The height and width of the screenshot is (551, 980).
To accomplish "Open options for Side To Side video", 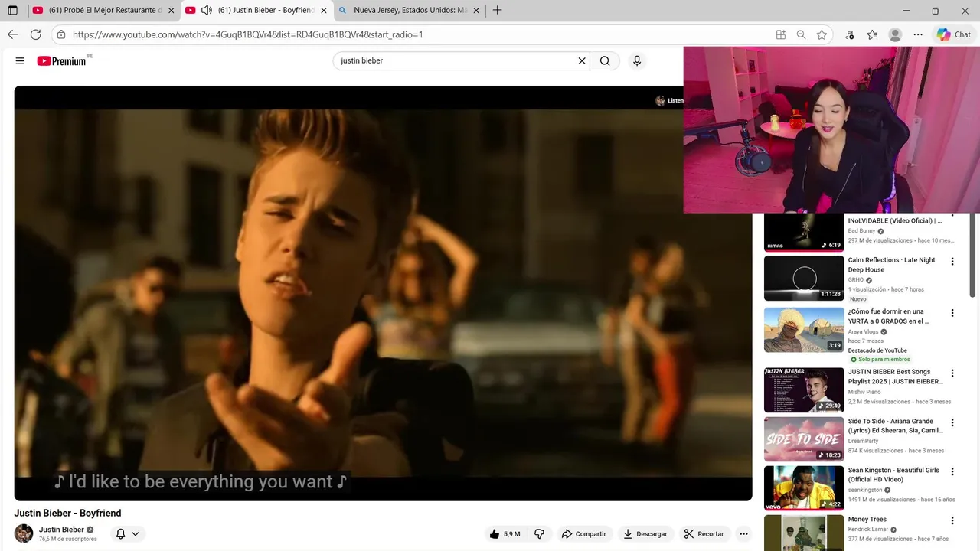I will click(x=952, y=422).
